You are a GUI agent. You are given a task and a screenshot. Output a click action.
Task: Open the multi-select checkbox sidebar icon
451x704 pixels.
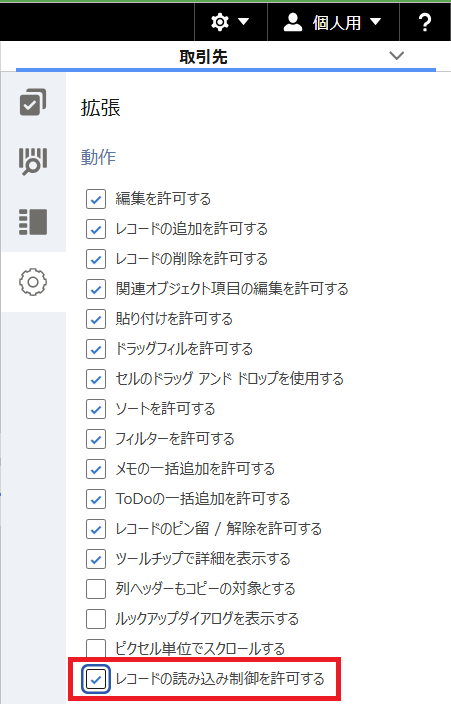pyautogui.click(x=33, y=102)
